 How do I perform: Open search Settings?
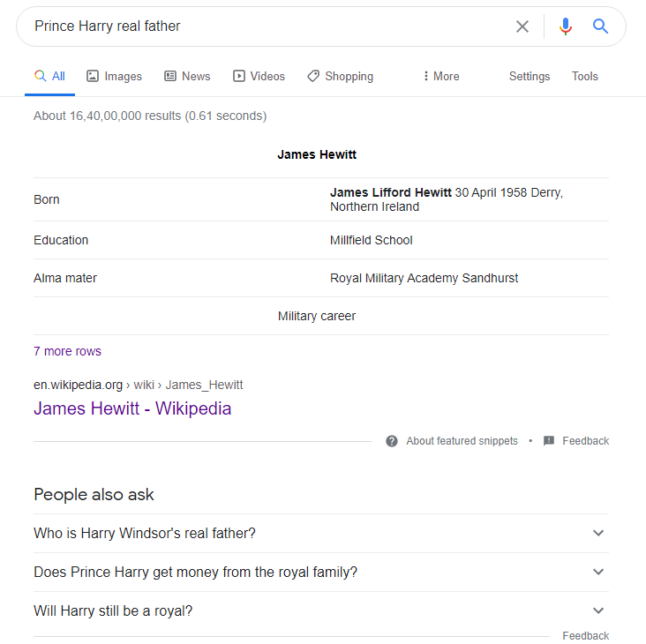click(530, 76)
